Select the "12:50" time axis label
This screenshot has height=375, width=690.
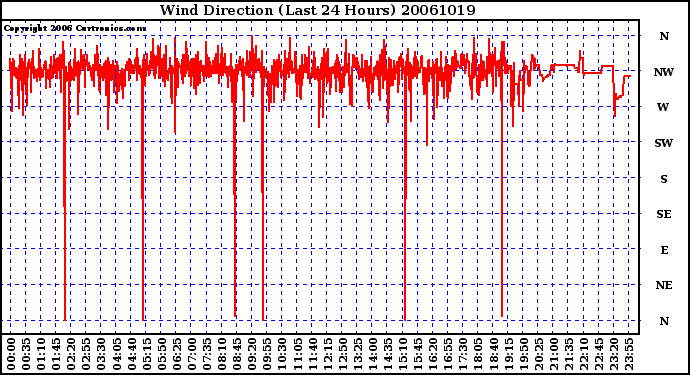pyautogui.click(x=342, y=354)
